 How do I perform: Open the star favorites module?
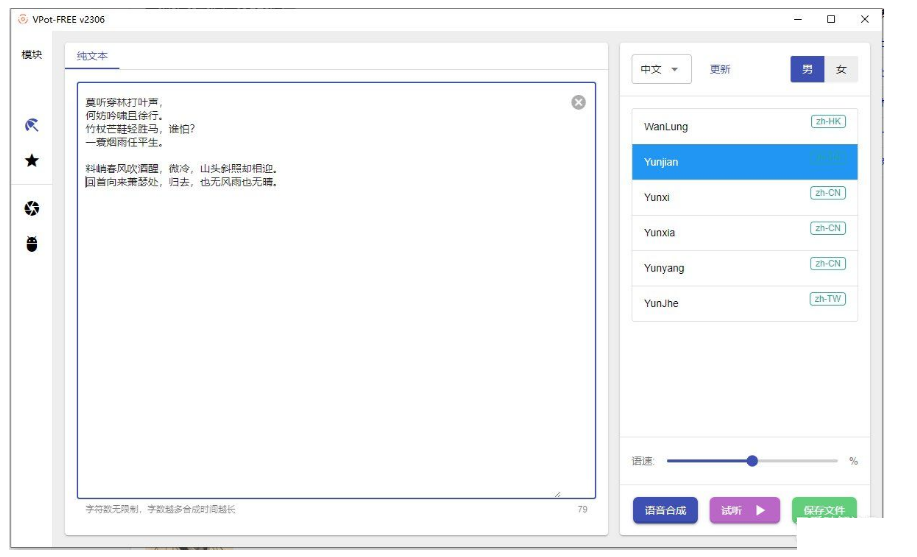pos(32,160)
